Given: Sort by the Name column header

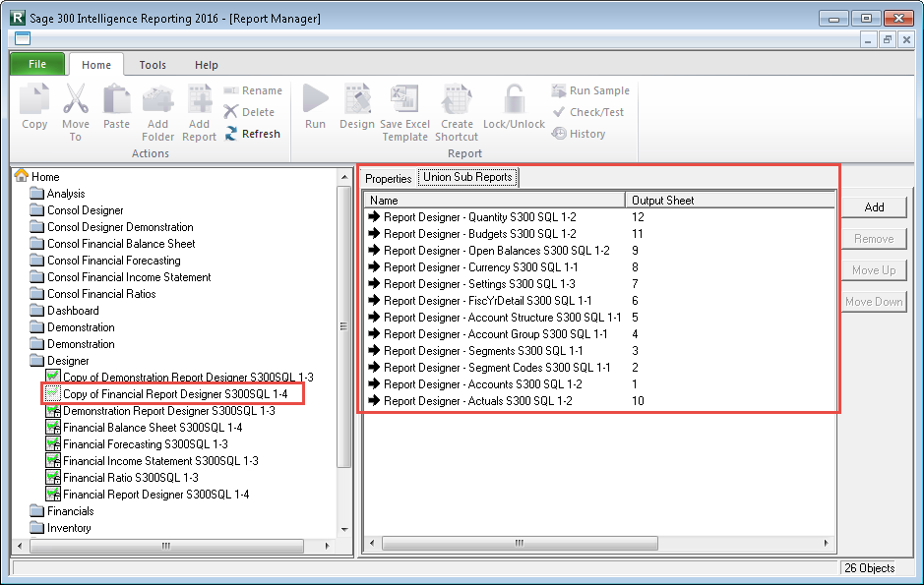Looking at the screenshot, I should 494,201.
